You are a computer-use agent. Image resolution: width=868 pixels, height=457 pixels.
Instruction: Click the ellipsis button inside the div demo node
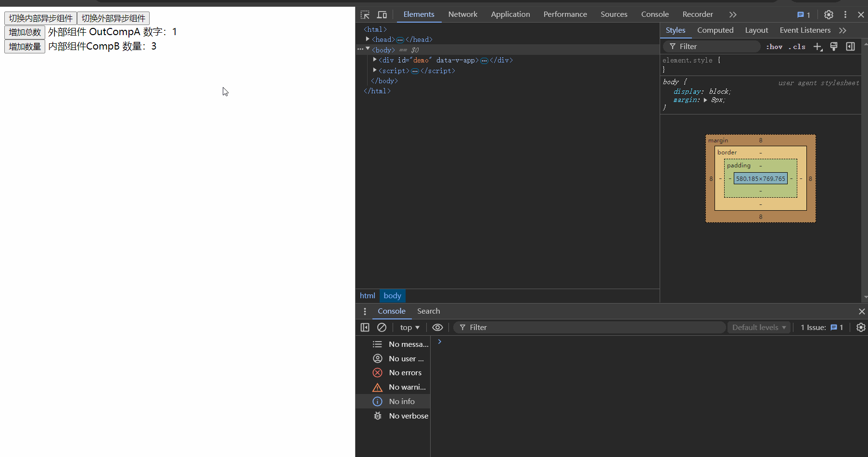pyautogui.click(x=484, y=61)
